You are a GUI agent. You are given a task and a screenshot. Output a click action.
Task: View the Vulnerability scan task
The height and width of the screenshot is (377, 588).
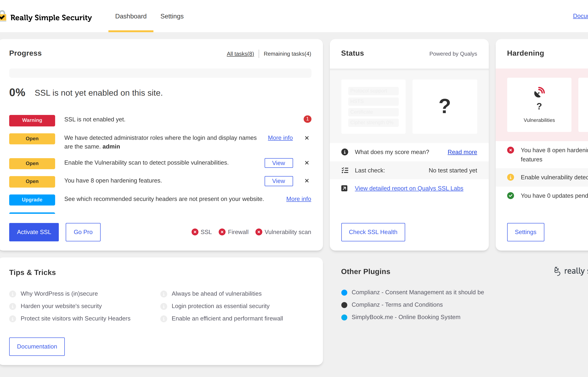279,163
